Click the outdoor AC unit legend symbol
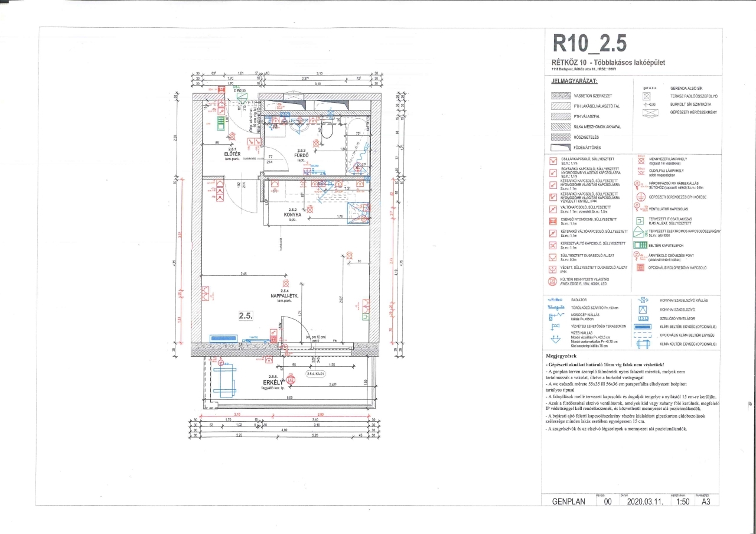The height and width of the screenshot is (534, 756). (x=641, y=343)
